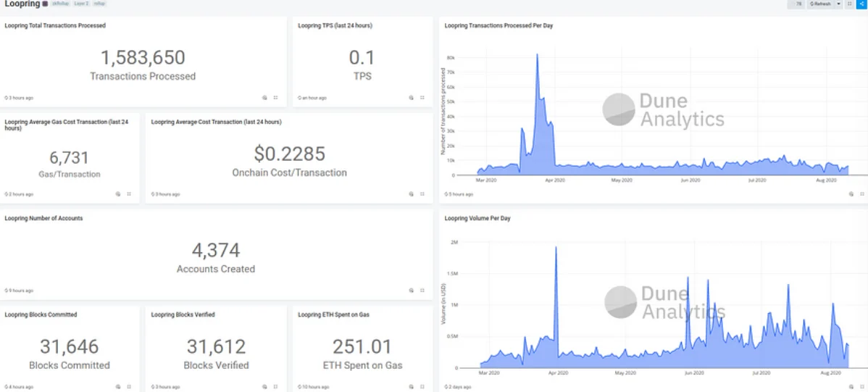Click the dashboard fullscreen icon beside Refresh

click(x=851, y=4)
